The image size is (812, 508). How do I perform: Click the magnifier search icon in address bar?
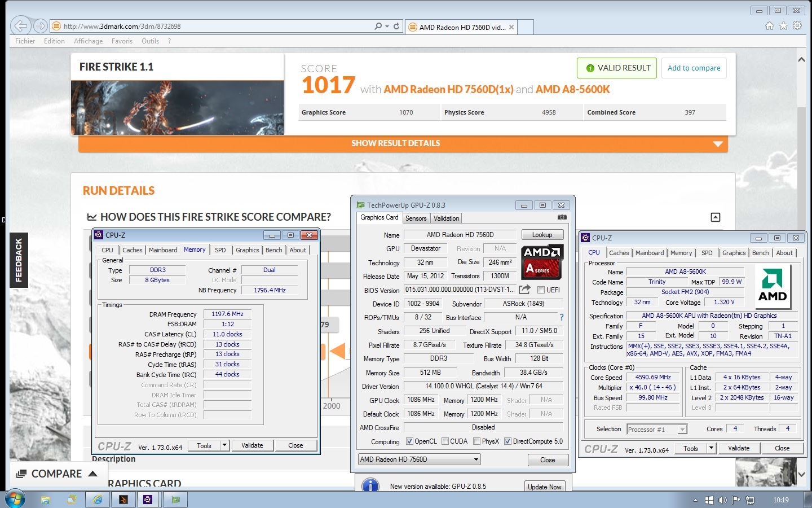tap(378, 26)
